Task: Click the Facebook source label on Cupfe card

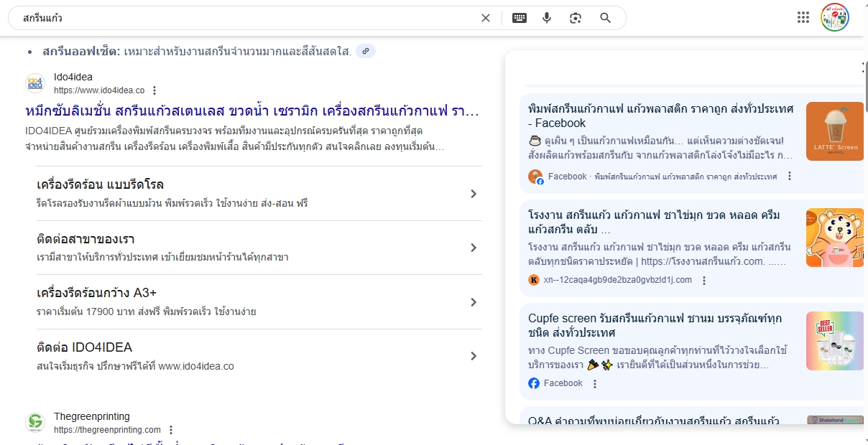Action: (x=563, y=383)
